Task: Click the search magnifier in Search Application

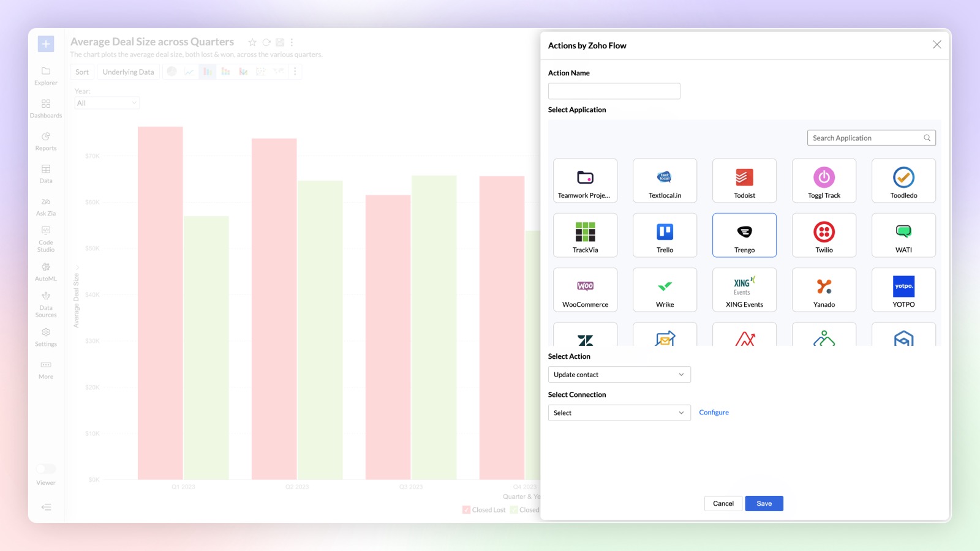Action: (927, 138)
